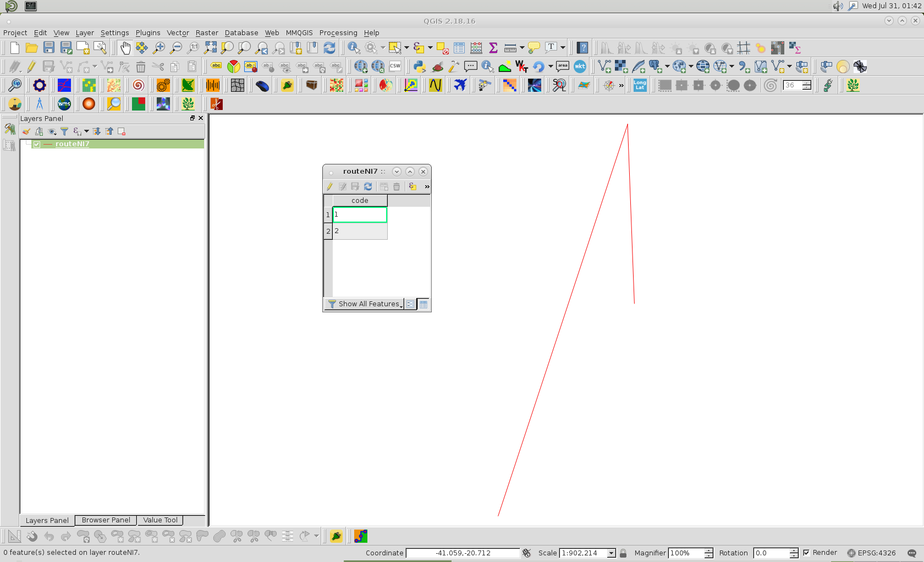
Task: Expand measure tool dropdown arrow
Action: [521, 48]
